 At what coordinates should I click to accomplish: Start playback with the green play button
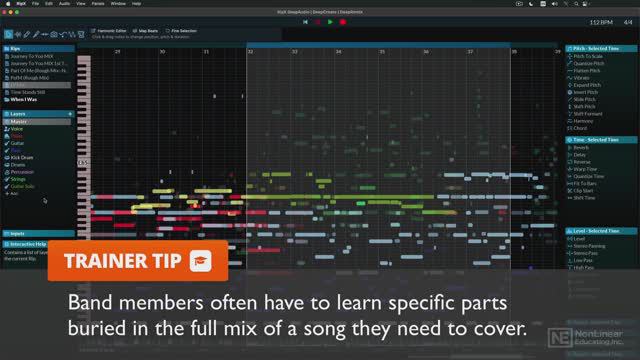point(330,22)
